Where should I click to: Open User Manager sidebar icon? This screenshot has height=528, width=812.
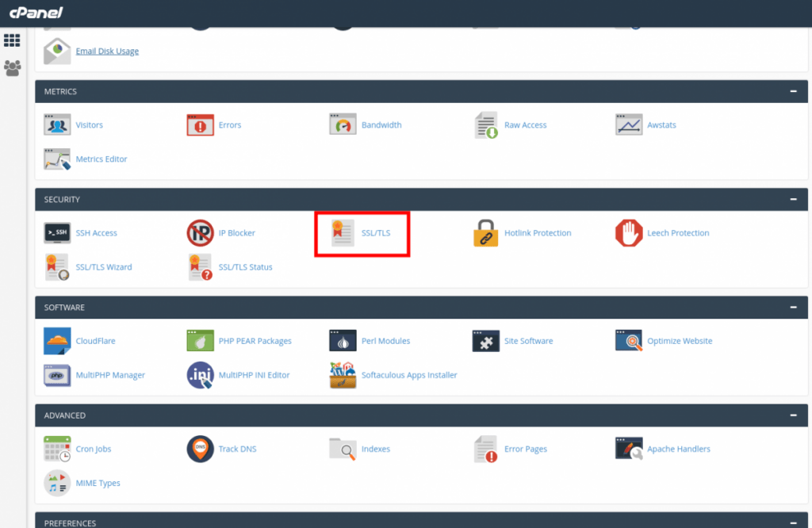pyautogui.click(x=12, y=68)
